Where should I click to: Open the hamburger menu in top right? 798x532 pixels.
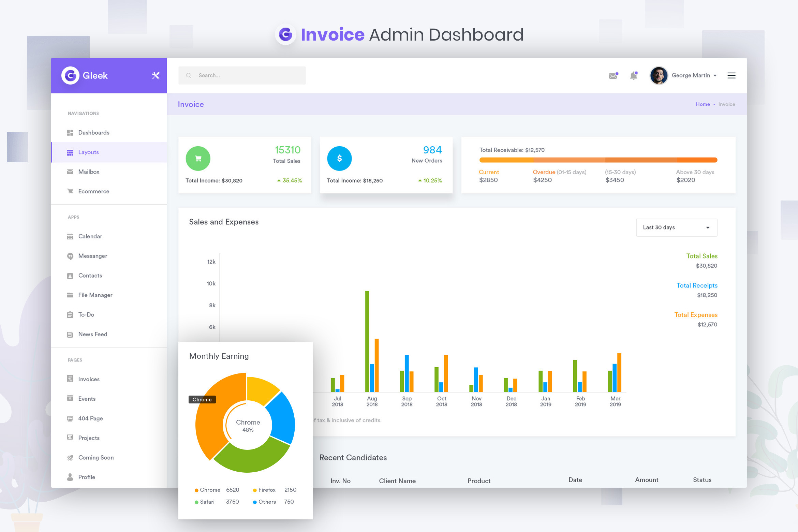pos(731,75)
